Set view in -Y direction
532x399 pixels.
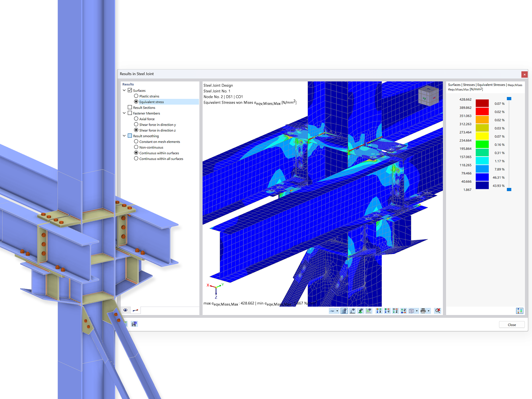(387, 311)
